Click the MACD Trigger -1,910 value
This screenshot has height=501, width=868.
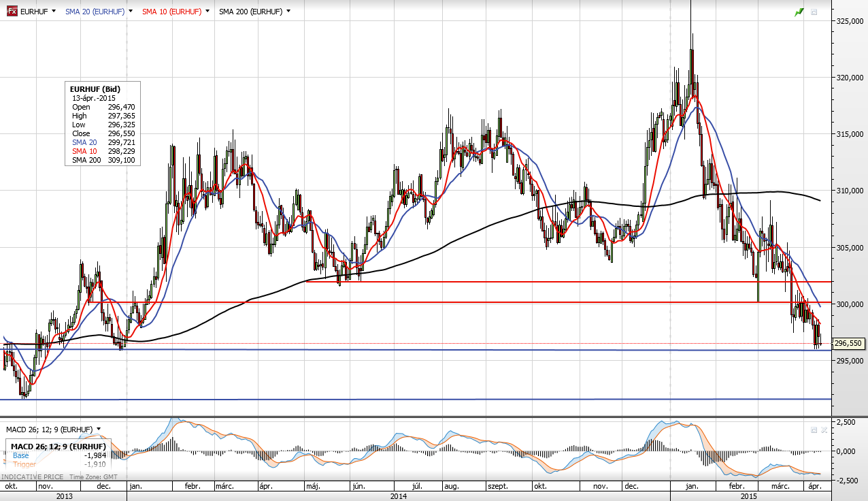[95, 464]
